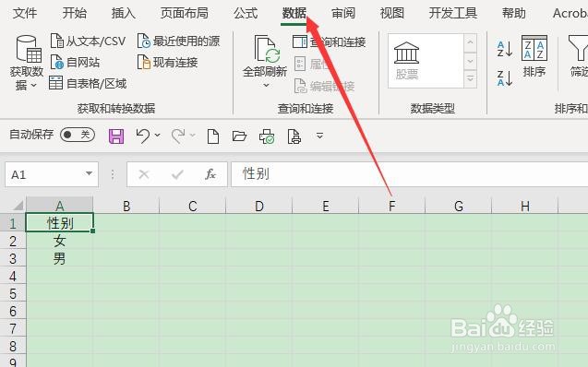Click the formula bar showing 性别
The height and width of the screenshot is (367, 588).
[x=409, y=174]
